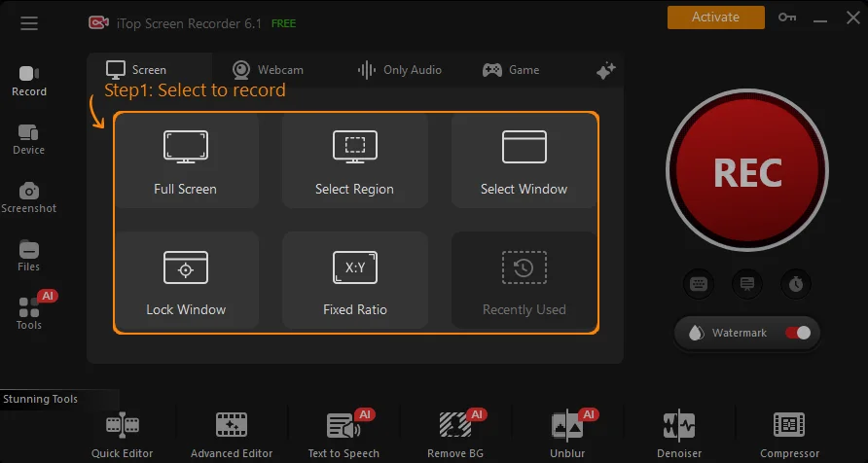The image size is (868, 463).
Task: Open the Quick Editor tool
Action: [123, 433]
